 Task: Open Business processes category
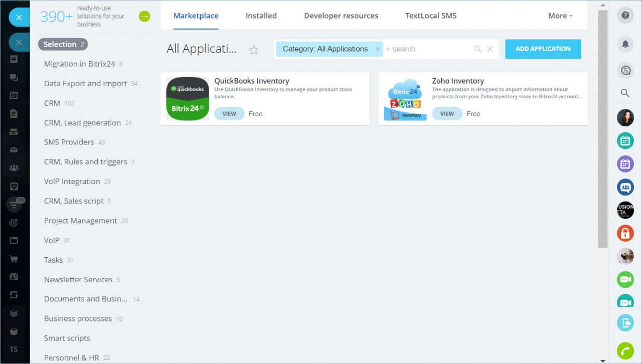tap(78, 319)
